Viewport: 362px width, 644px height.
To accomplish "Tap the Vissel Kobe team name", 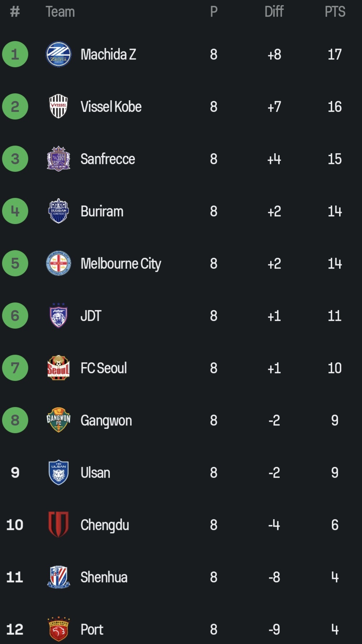I will click(111, 107).
